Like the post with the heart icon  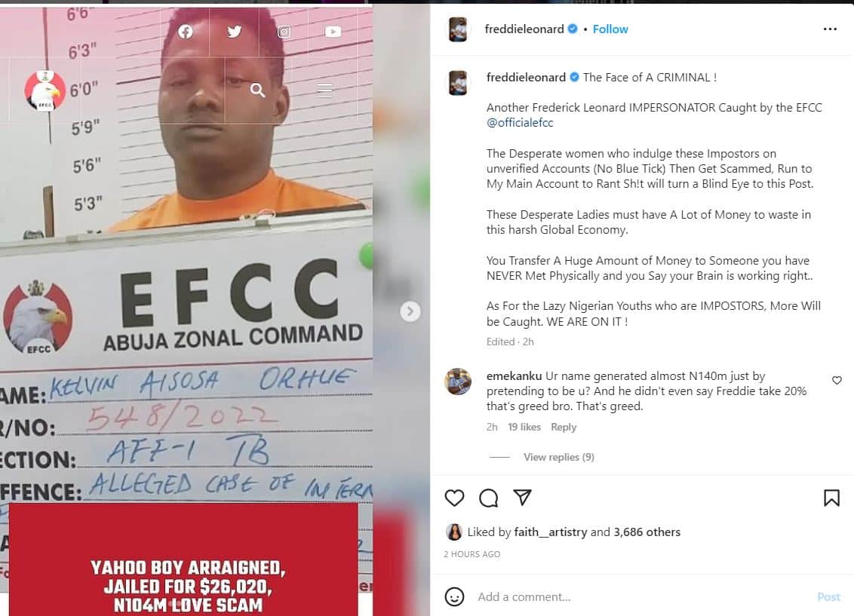point(454,498)
